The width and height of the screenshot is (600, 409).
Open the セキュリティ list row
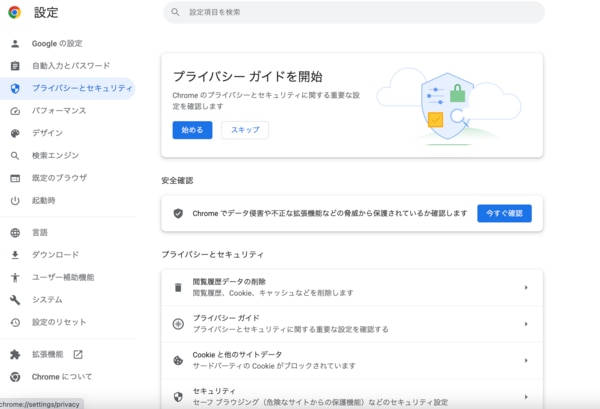[352, 394]
